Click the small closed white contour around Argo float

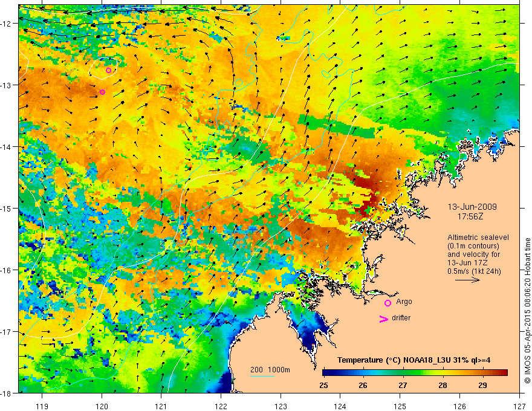103,68
